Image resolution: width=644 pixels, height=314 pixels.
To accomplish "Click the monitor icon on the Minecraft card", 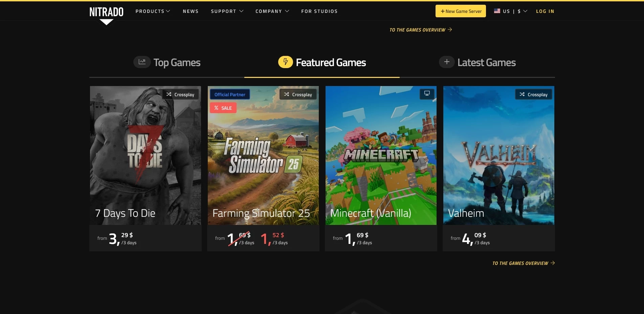I will [427, 94].
